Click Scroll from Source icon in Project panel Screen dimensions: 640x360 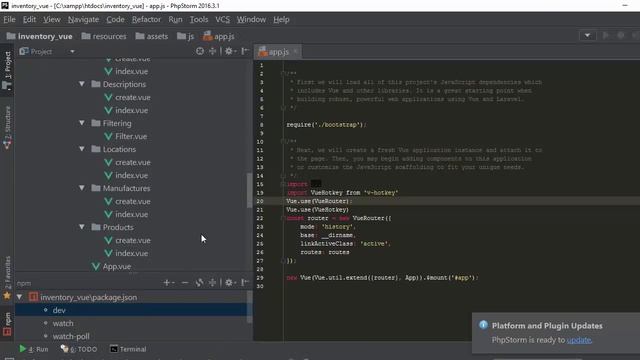pos(200,51)
